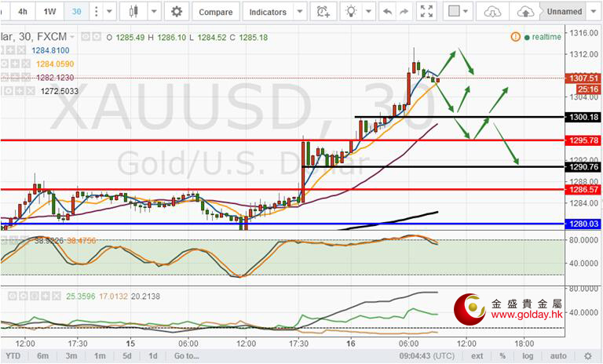Image resolution: width=603 pixels, height=364 pixels.
Task: Hide the ADX indicator lines
Action: coord(13,296)
